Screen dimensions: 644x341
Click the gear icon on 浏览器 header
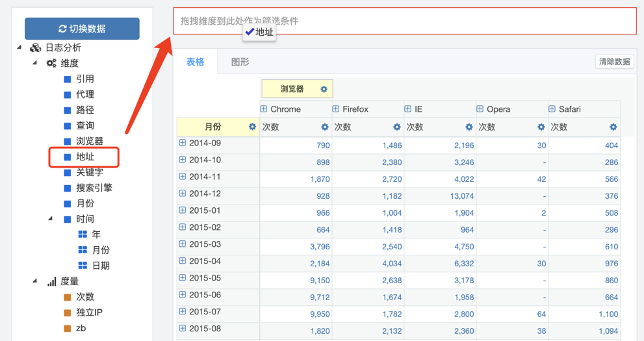(x=324, y=89)
